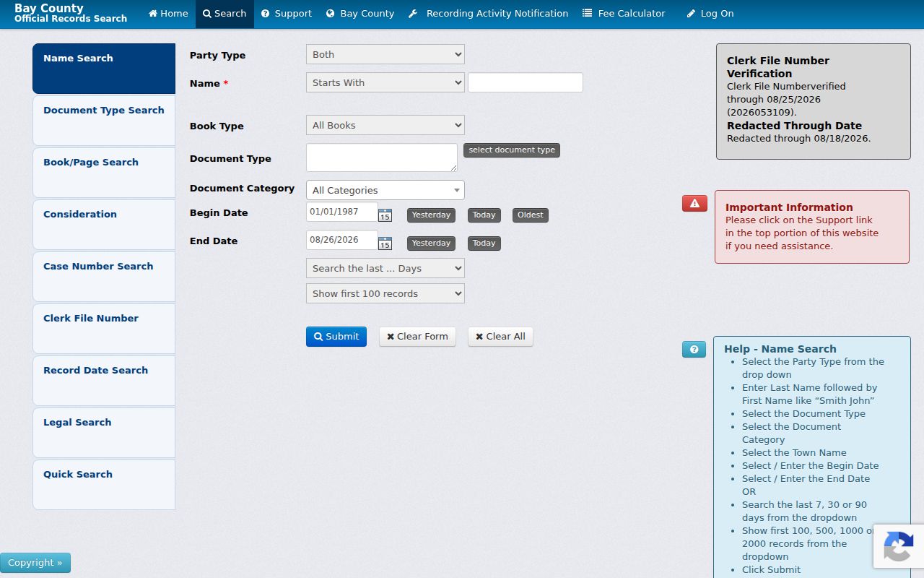Click the blue help question mark icon
Image resolution: width=924 pixels, height=578 pixels.
pos(694,349)
